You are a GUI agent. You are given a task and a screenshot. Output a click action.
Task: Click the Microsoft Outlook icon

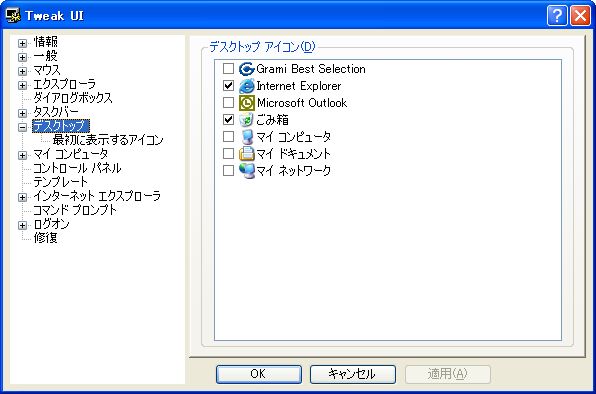tap(246, 103)
